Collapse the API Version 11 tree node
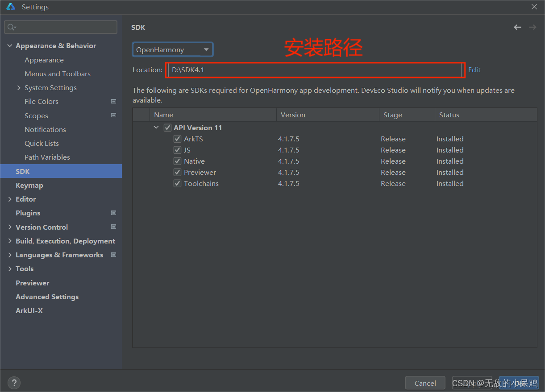 pos(156,128)
